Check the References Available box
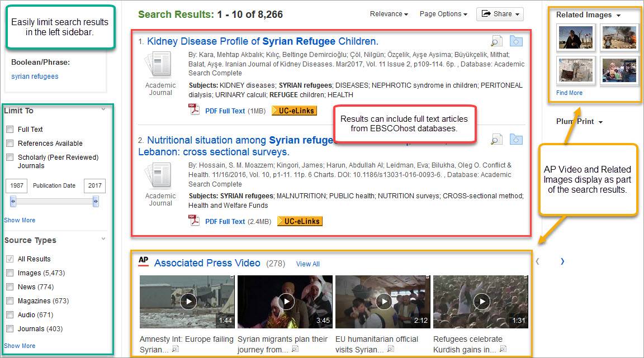644x358 pixels. point(10,144)
